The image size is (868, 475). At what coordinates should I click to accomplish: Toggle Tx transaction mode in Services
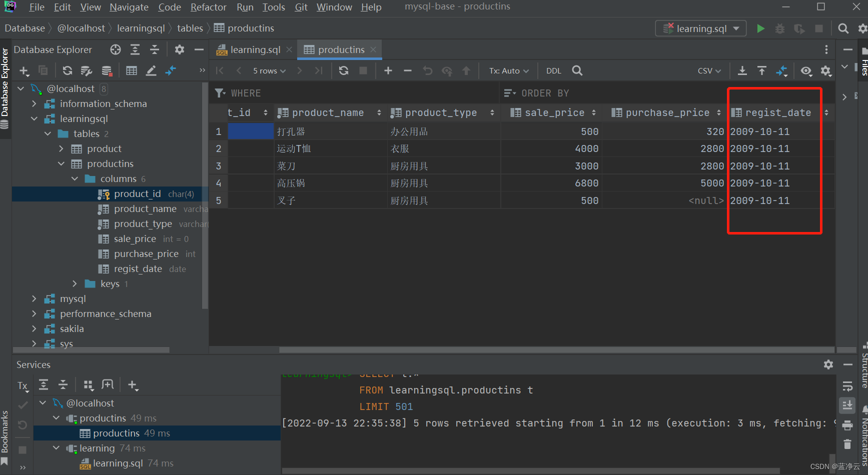pos(23,385)
